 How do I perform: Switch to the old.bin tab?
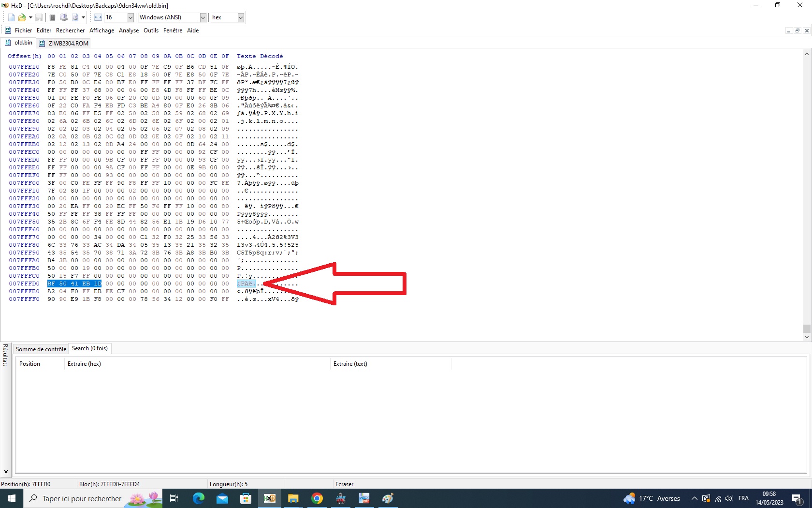click(x=18, y=43)
